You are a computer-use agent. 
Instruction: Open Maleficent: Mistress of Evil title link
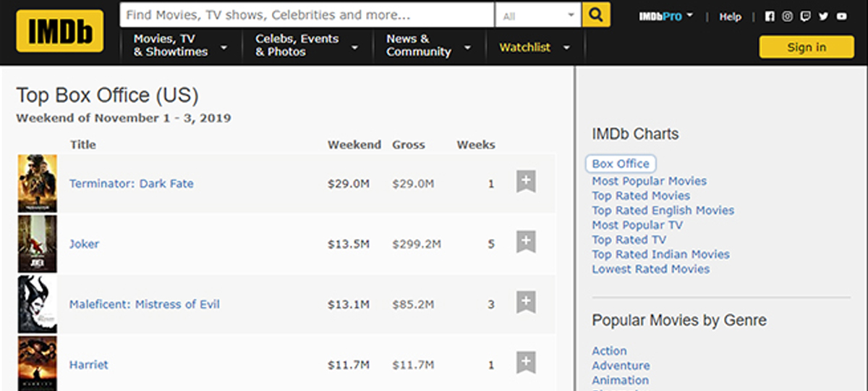click(x=145, y=304)
